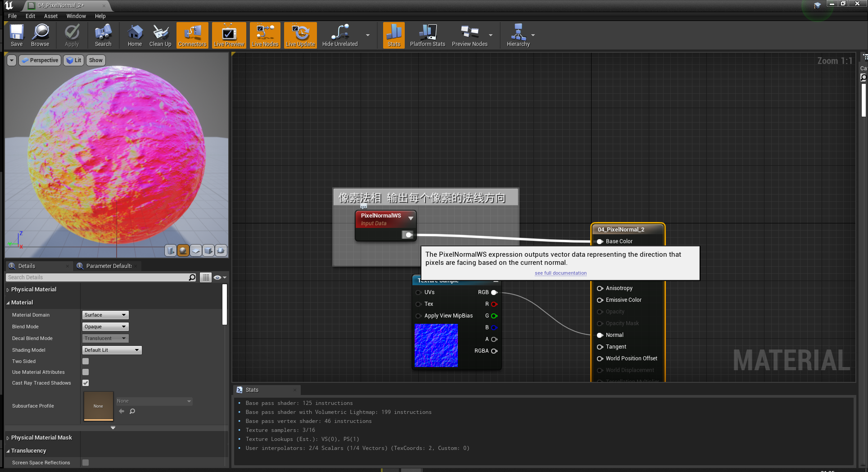868x472 pixels.
Task: Open the Window menu
Action: pos(76,16)
